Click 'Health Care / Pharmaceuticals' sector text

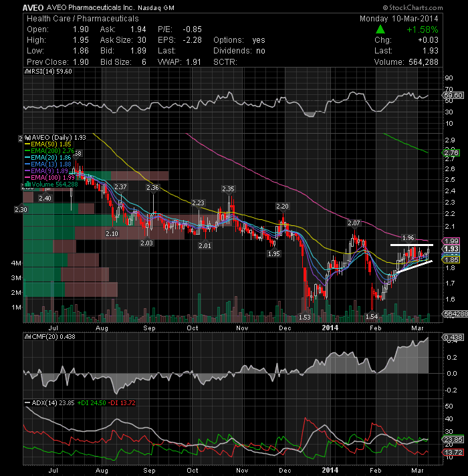click(x=82, y=19)
